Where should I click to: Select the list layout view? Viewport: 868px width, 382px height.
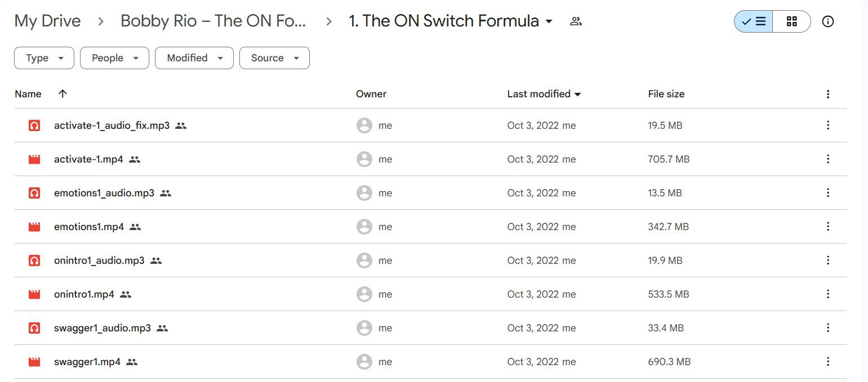pos(754,21)
